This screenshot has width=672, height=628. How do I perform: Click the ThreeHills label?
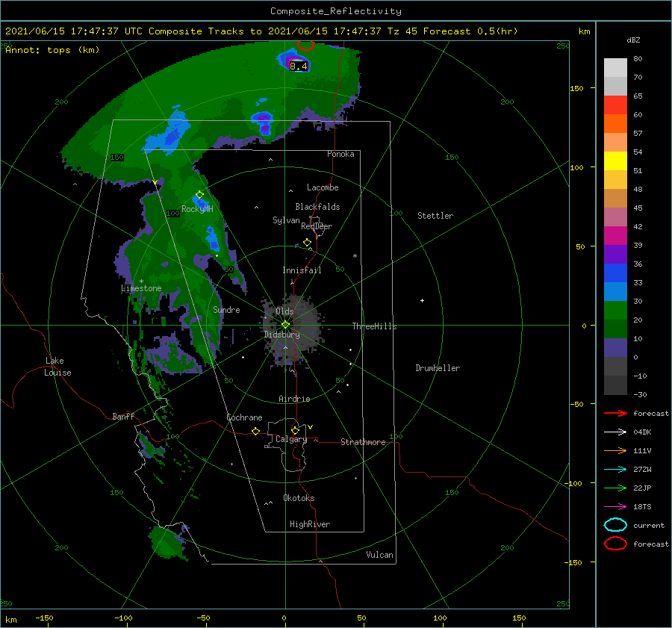tap(374, 326)
